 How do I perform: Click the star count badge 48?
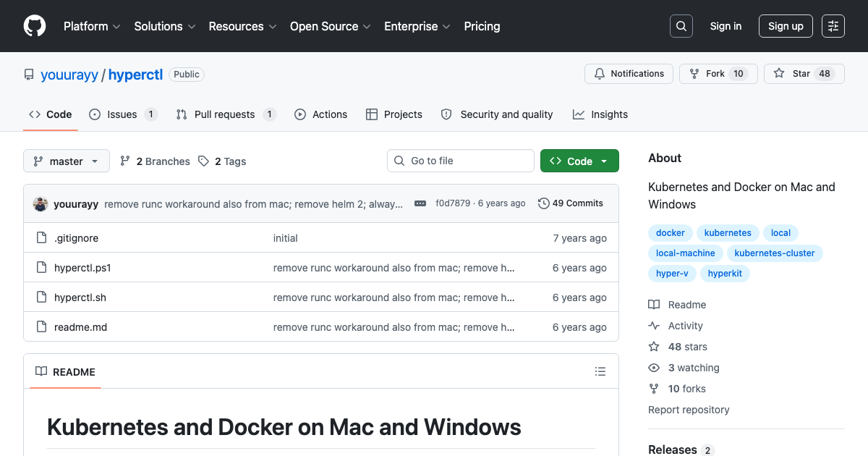point(825,74)
